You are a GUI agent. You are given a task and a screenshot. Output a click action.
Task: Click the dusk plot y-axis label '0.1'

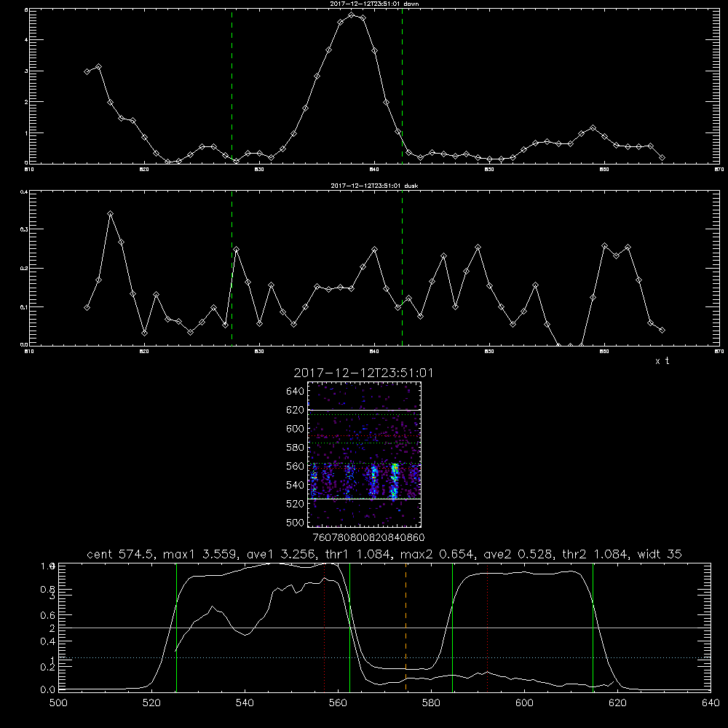[x=24, y=307]
